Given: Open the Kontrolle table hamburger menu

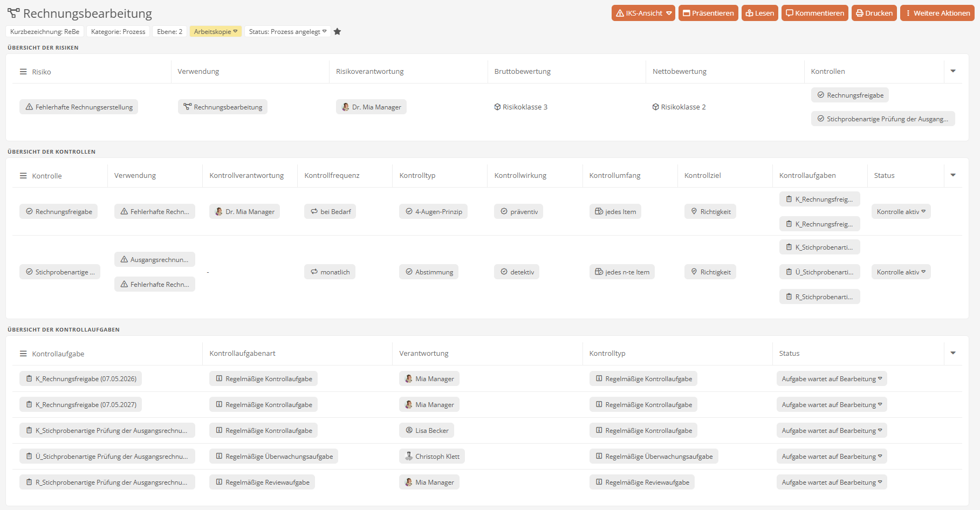Looking at the screenshot, I should click(x=23, y=176).
